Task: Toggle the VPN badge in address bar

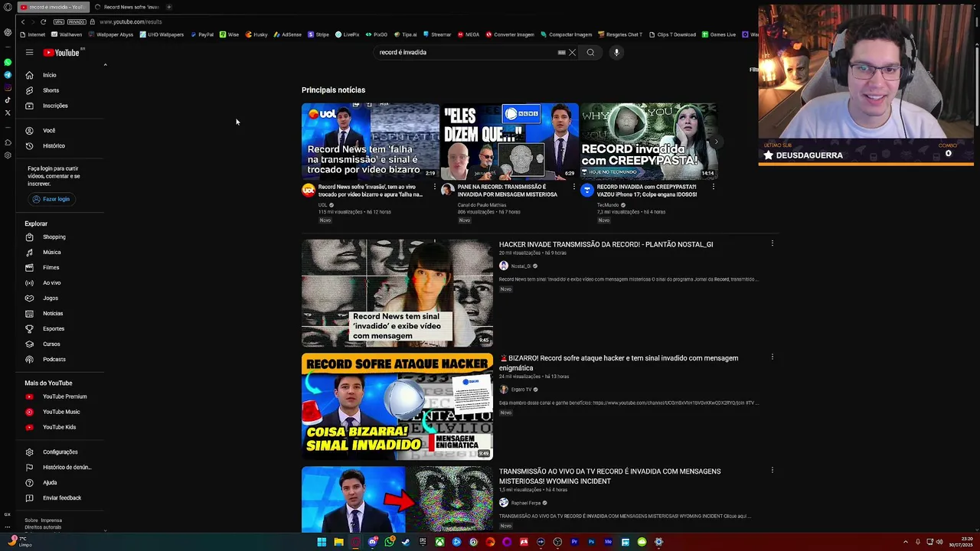Action: click(58, 22)
